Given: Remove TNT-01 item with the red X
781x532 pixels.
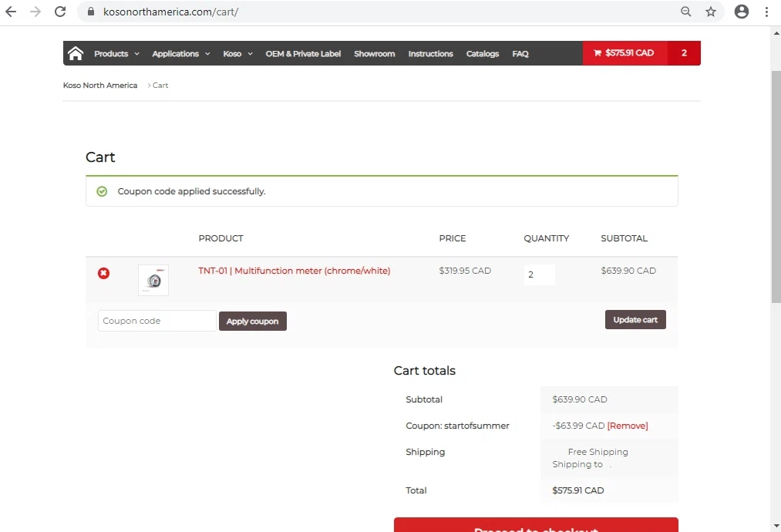Looking at the screenshot, I should point(103,273).
